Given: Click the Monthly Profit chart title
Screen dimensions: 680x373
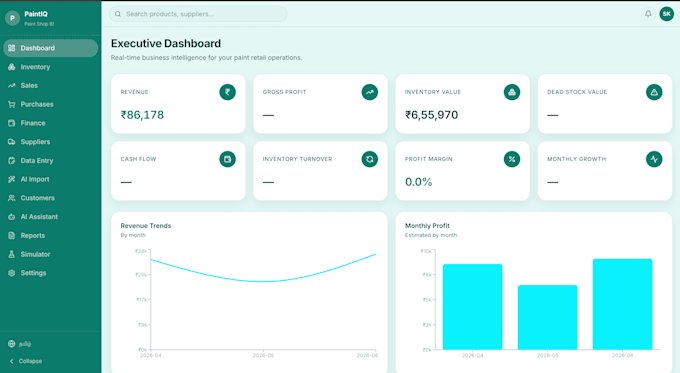Looking at the screenshot, I should click(427, 226).
